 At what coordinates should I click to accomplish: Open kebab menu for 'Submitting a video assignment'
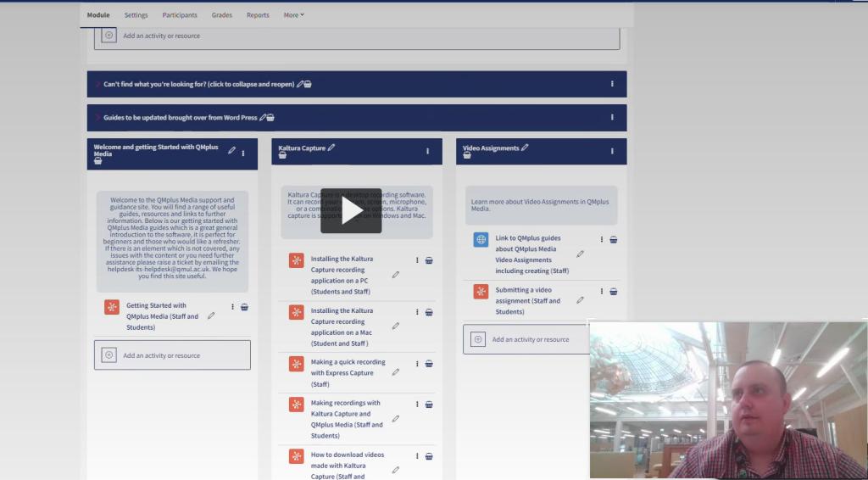point(601,291)
